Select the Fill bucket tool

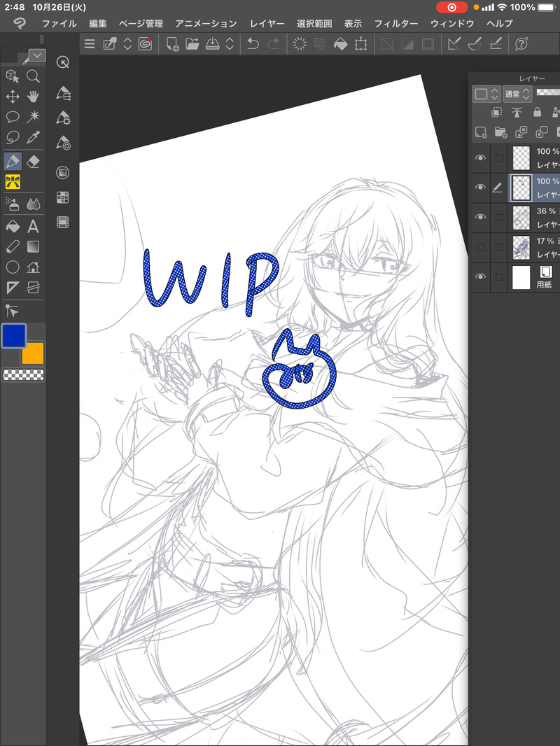pyautogui.click(x=13, y=227)
